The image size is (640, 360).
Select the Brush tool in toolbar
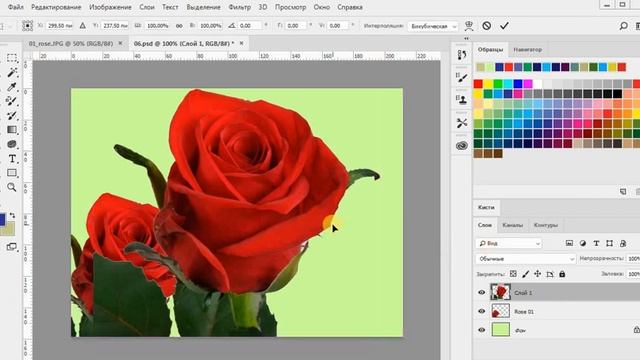[x=12, y=116]
